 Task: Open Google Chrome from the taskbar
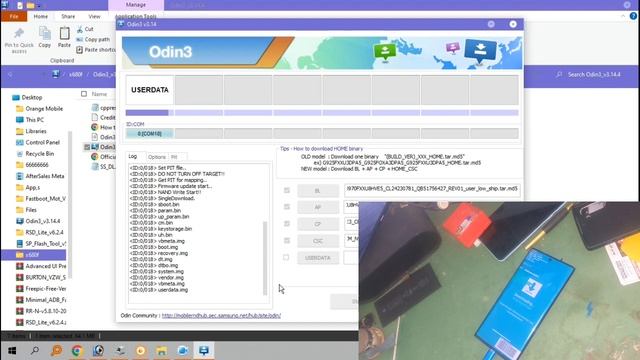(77, 351)
